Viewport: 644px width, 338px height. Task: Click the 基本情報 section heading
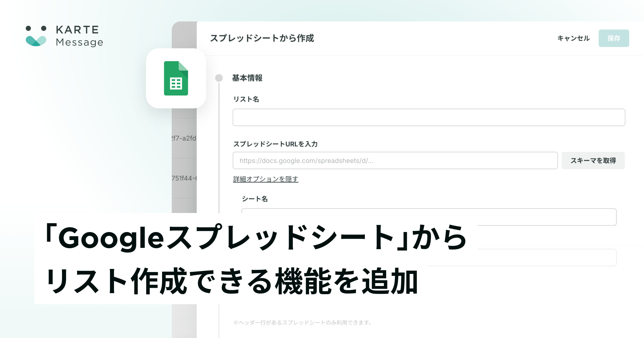pyautogui.click(x=247, y=78)
